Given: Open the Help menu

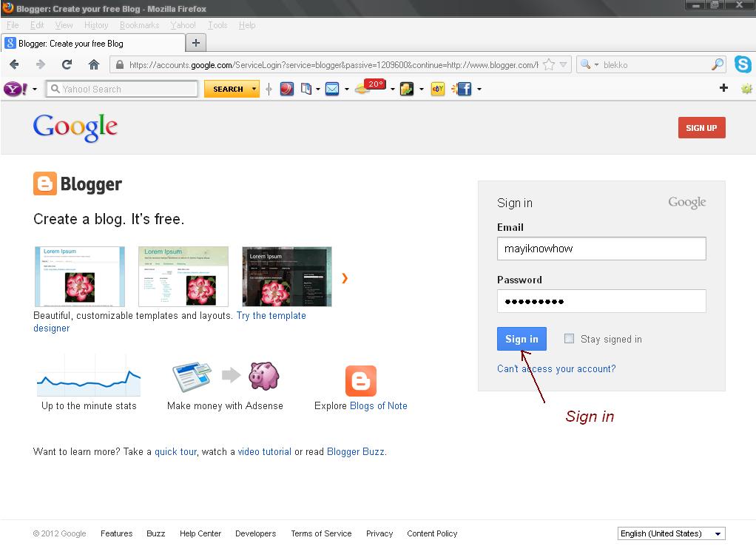Looking at the screenshot, I should [247, 25].
